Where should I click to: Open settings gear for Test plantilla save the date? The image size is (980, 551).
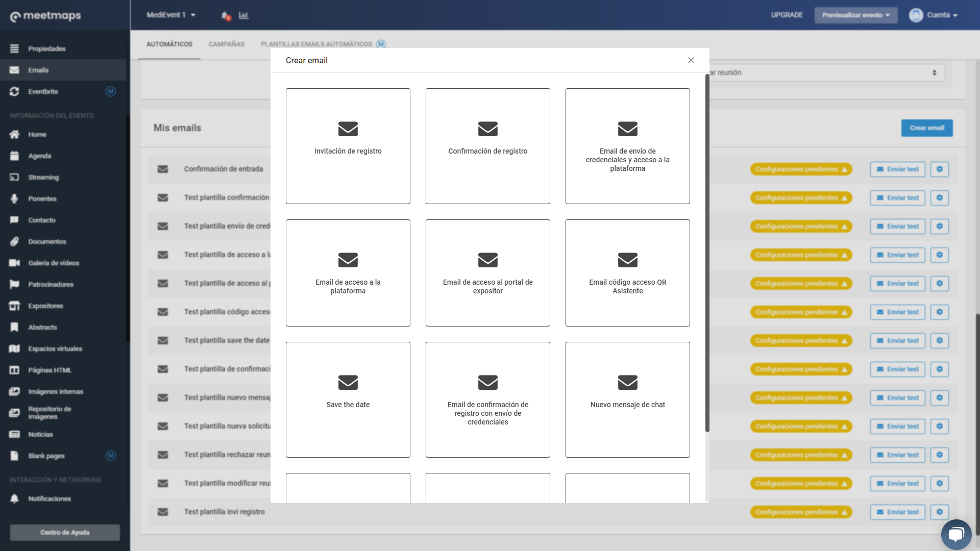939,341
